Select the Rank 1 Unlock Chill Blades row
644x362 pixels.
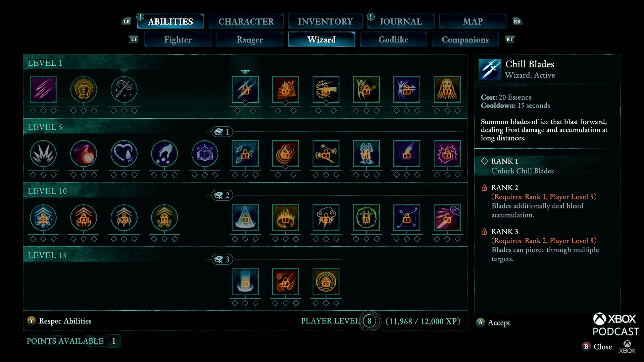[547, 166]
